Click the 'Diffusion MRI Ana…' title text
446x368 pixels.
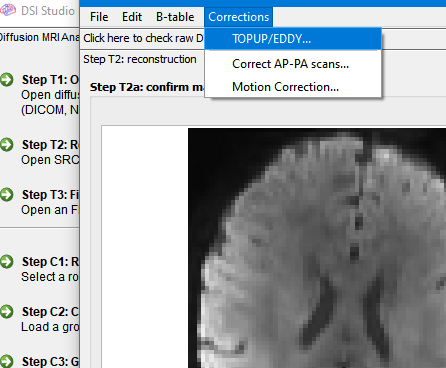pos(39,37)
